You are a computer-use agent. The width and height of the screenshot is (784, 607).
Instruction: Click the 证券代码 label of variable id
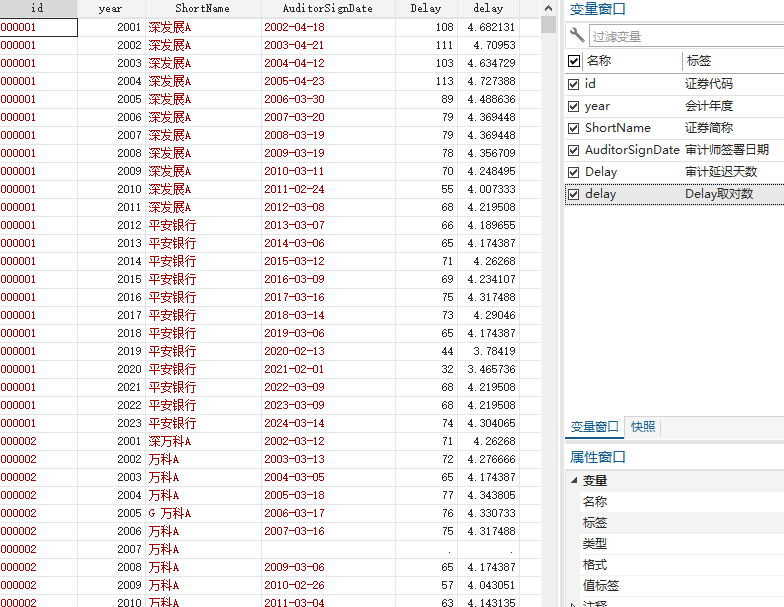tap(708, 84)
